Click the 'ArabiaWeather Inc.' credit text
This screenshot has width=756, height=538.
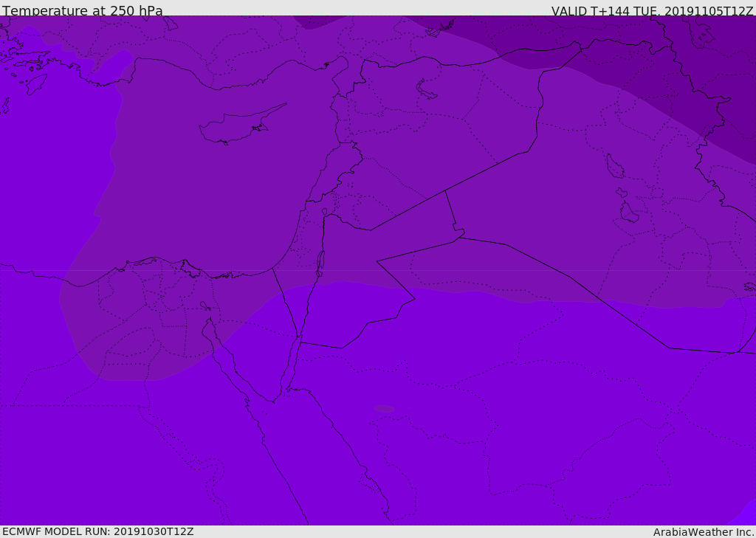point(704,532)
